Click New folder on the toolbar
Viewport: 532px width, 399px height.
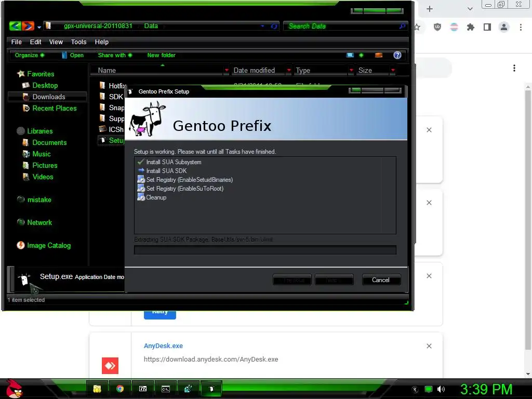pyautogui.click(x=161, y=55)
